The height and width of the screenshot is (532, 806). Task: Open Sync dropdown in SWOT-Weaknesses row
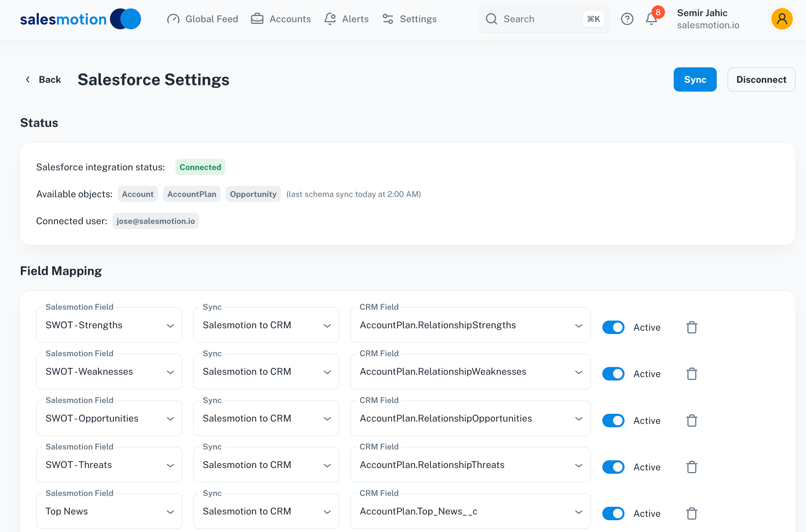[266, 371]
